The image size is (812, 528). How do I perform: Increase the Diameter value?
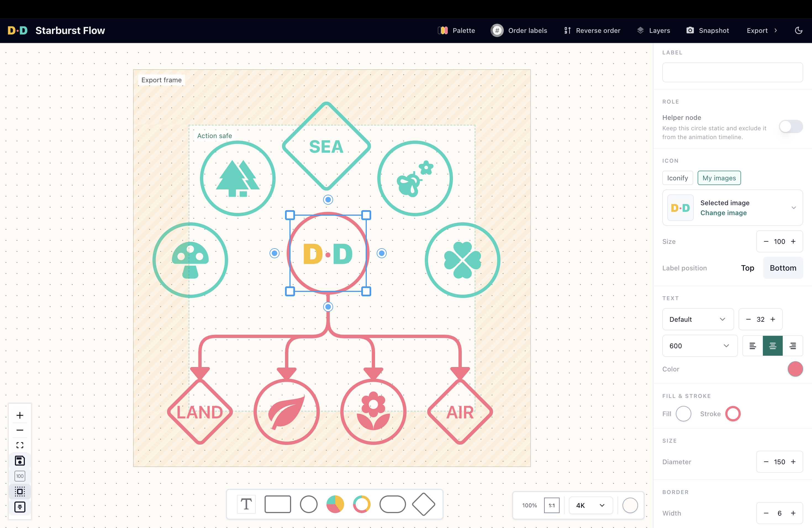[793, 462]
